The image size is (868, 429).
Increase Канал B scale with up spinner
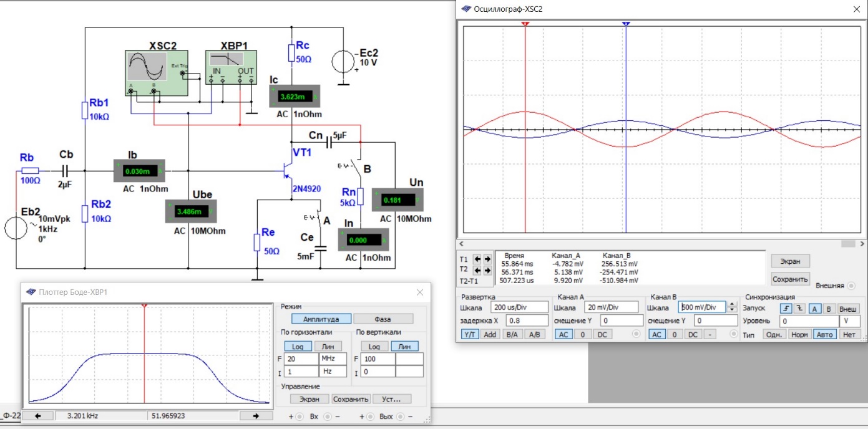(x=731, y=304)
